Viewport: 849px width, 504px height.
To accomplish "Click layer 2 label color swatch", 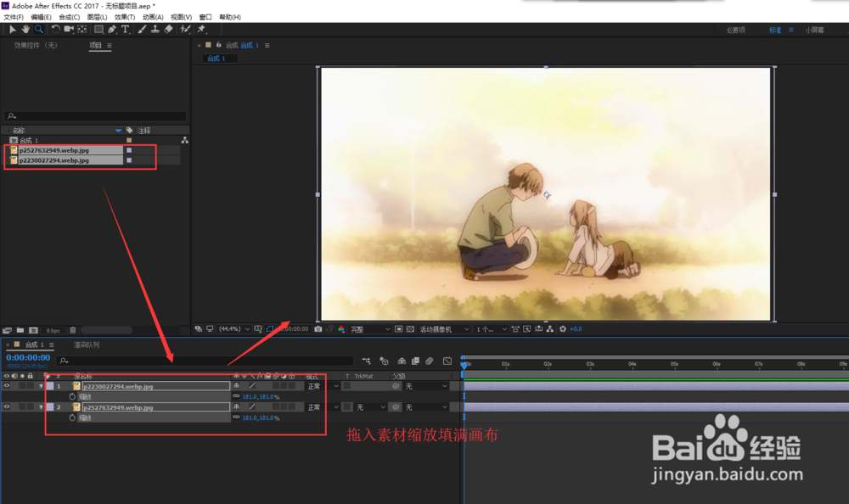I will tap(50, 407).
